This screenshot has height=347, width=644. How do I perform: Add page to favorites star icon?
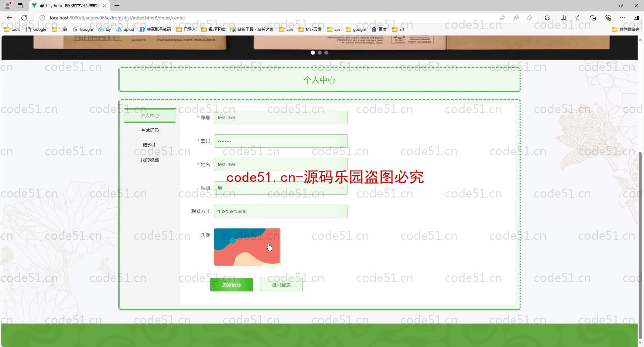[x=529, y=18]
